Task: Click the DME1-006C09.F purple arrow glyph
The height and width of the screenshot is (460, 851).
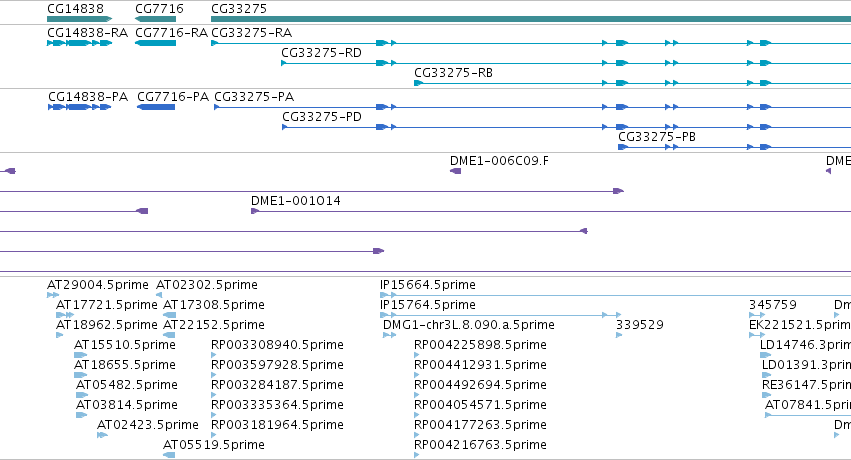Action: pos(455,171)
